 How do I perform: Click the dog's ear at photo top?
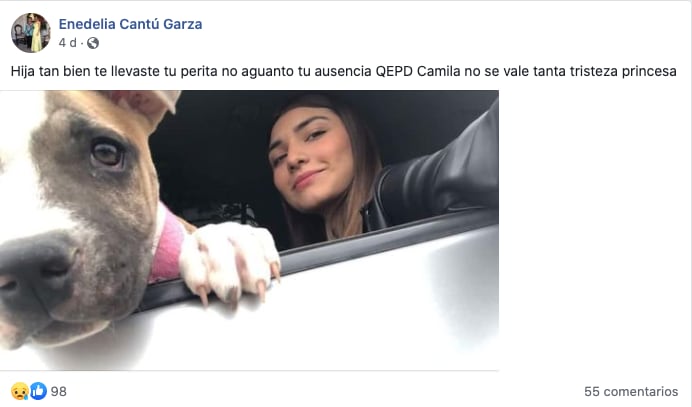(146, 106)
